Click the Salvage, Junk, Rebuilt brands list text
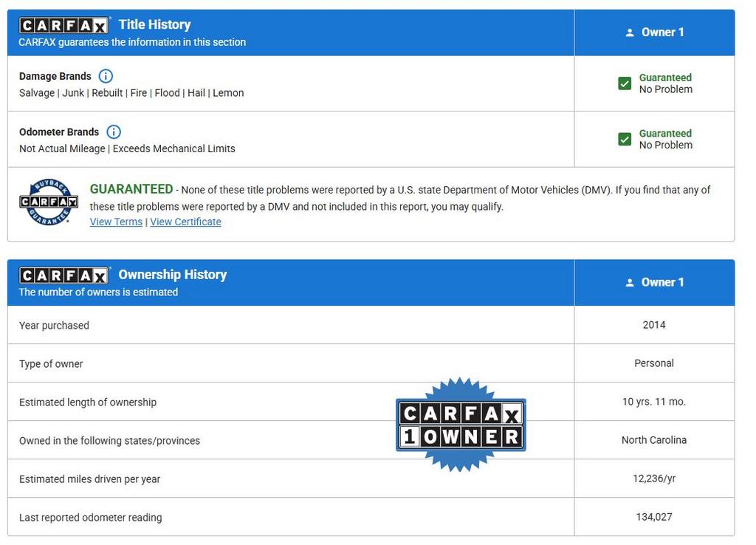This screenshot has height=545, width=756. click(131, 93)
